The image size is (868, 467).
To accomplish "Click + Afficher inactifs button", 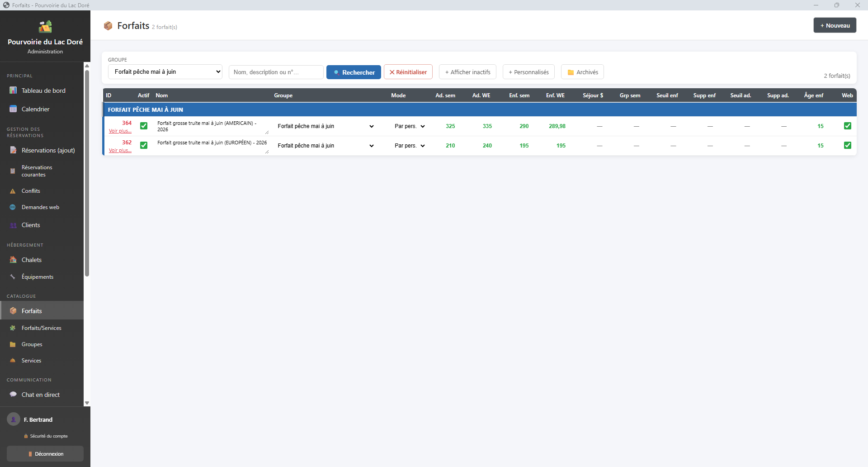I will click(467, 72).
